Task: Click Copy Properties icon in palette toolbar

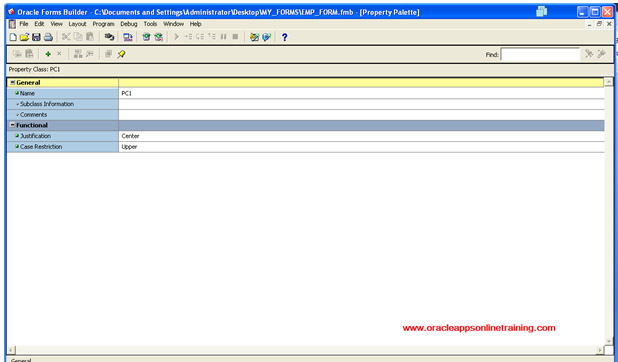Action: click(x=17, y=54)
